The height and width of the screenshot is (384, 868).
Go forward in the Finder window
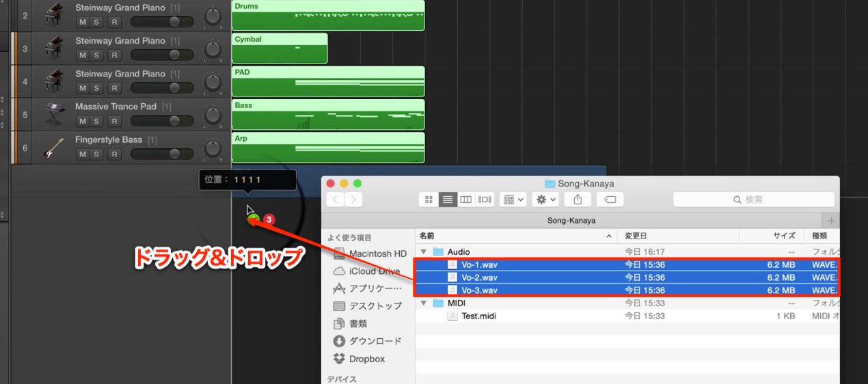[x=354, y=200]
